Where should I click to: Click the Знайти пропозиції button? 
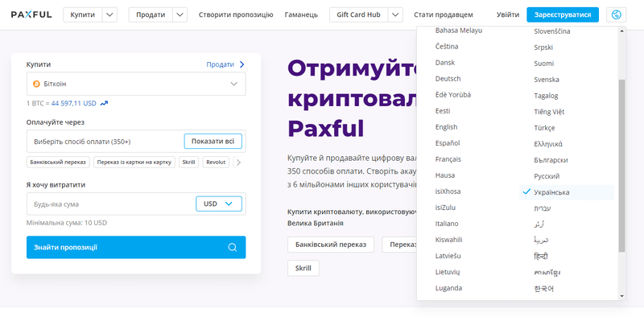click(136, 247)
